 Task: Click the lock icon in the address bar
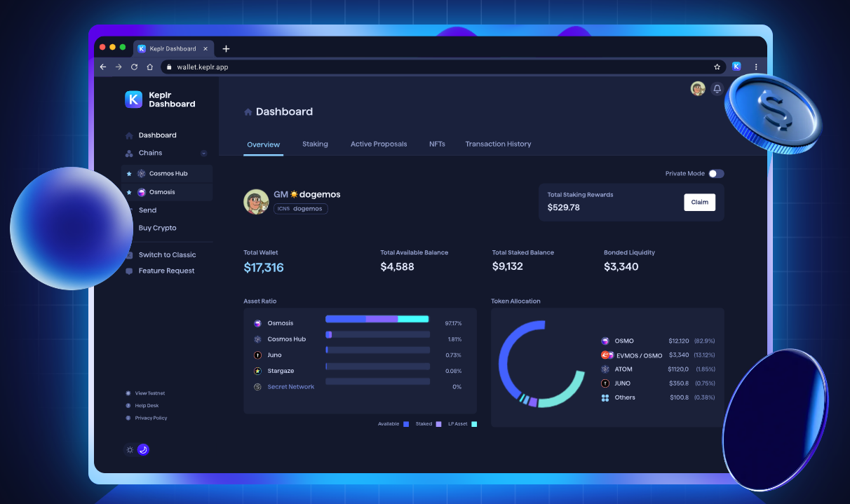point(168,67)
